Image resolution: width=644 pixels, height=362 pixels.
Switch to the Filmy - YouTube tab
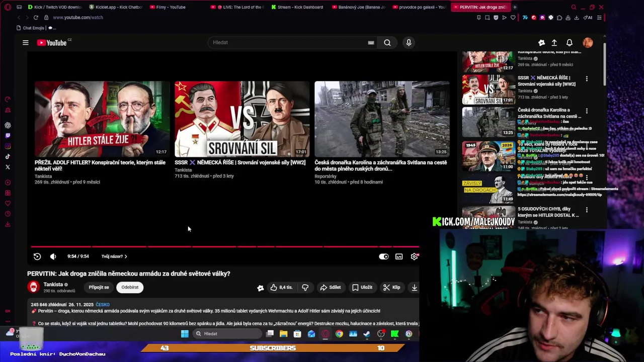171,7
